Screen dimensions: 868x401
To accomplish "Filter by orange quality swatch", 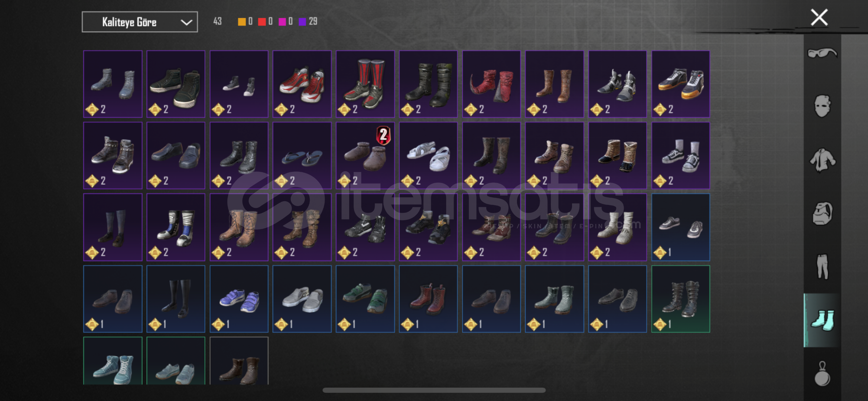I will click(x=242, y=22).
